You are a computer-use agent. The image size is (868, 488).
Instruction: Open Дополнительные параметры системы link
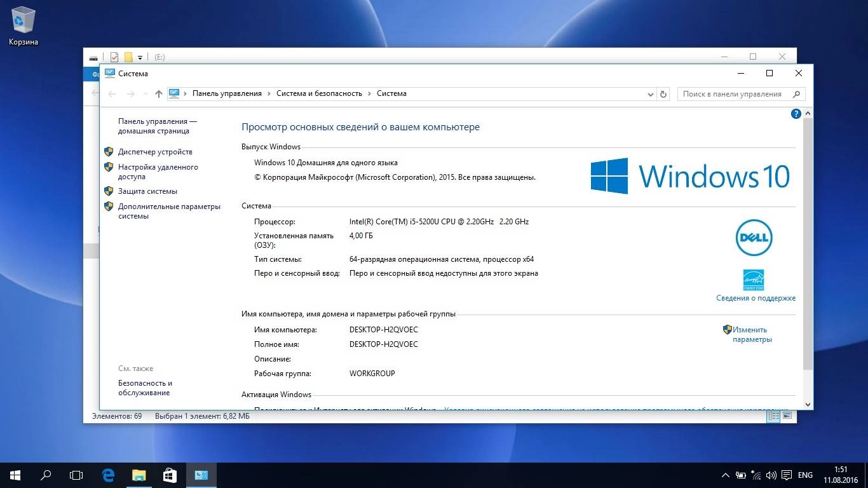(x=169, y=211)
